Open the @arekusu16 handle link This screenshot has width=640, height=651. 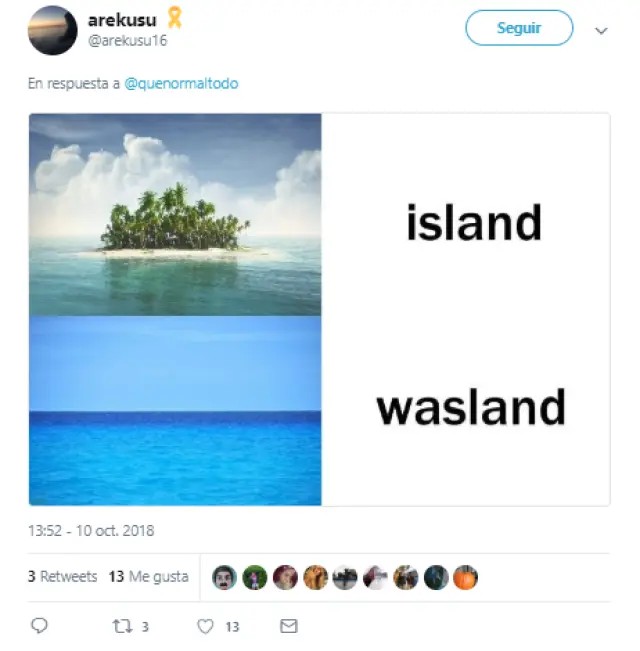pos(127,40)
